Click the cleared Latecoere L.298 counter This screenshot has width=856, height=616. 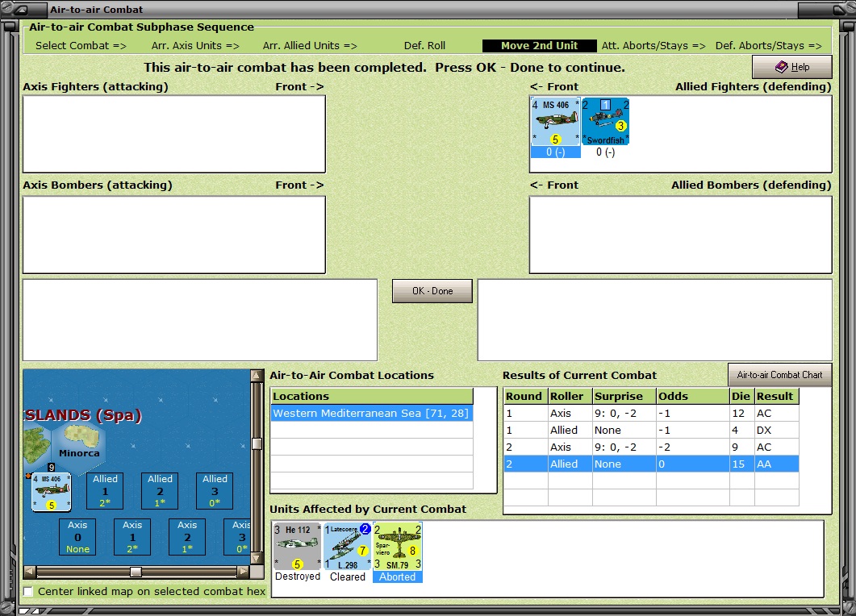[x=347, y=546]
